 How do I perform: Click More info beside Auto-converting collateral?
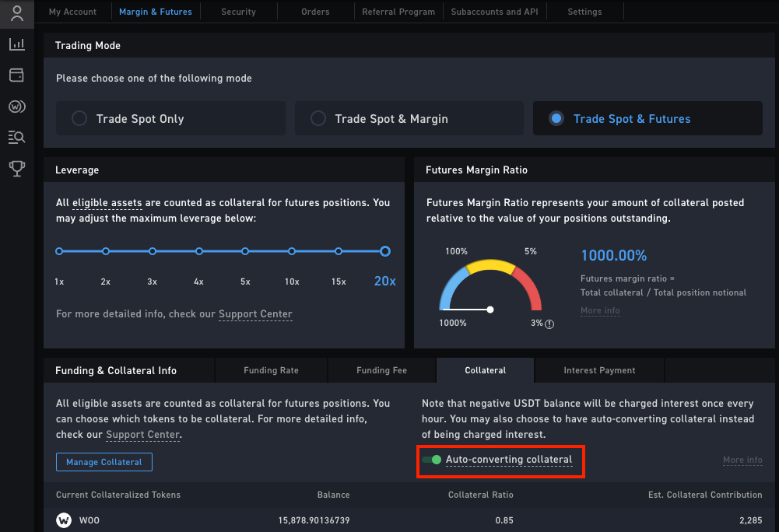click(742, 460)
